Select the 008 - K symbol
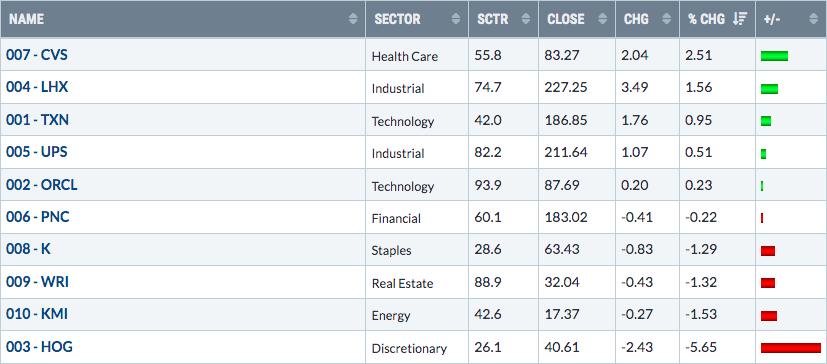Image resolution: width=827 pixels, height=364 pixels. [28, 249]
